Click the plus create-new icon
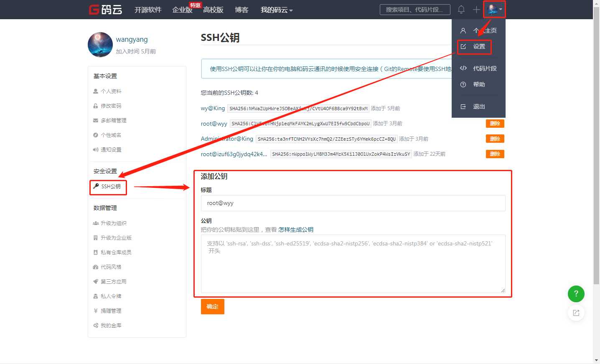This screenshot has width=600, height=364. (x=476, y=9)
